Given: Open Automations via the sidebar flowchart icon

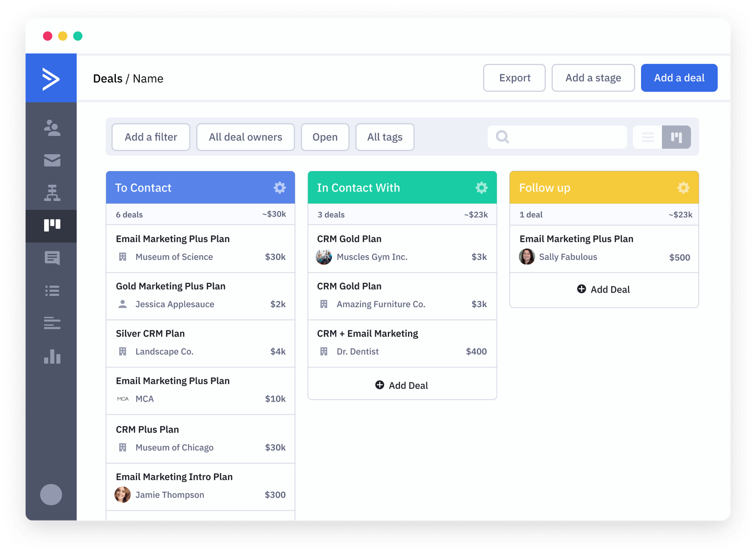Looking at the screenshot, I should point(52,193).
